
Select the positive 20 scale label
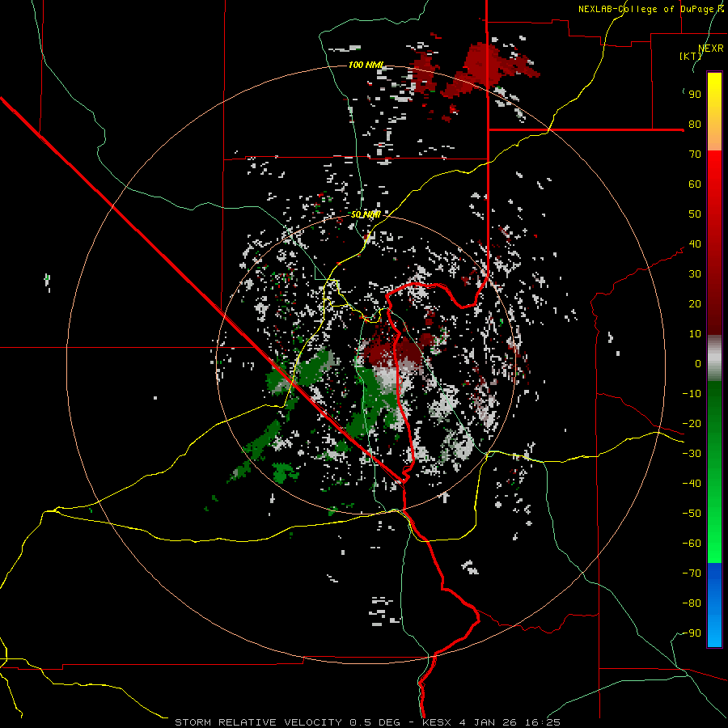(695, 304)
